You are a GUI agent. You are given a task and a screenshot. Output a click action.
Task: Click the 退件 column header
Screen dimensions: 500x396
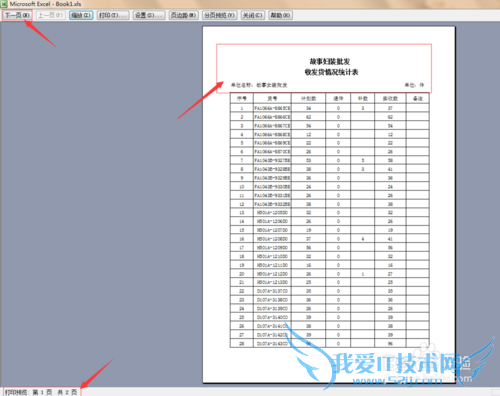tap(338, 98)
